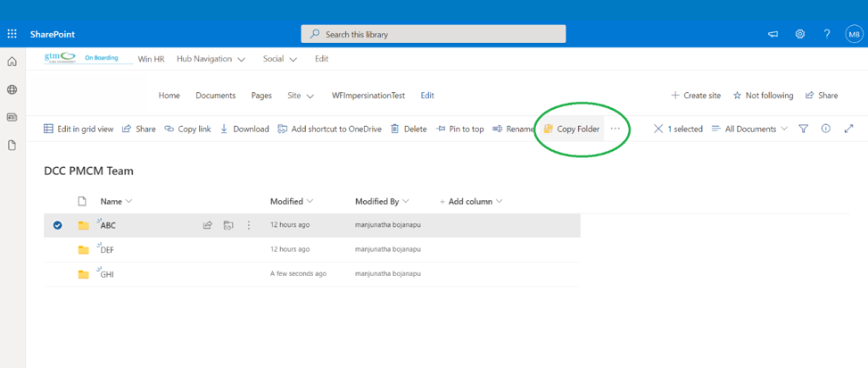
Task: Click the help question mark icon
Action: point(827,34)
